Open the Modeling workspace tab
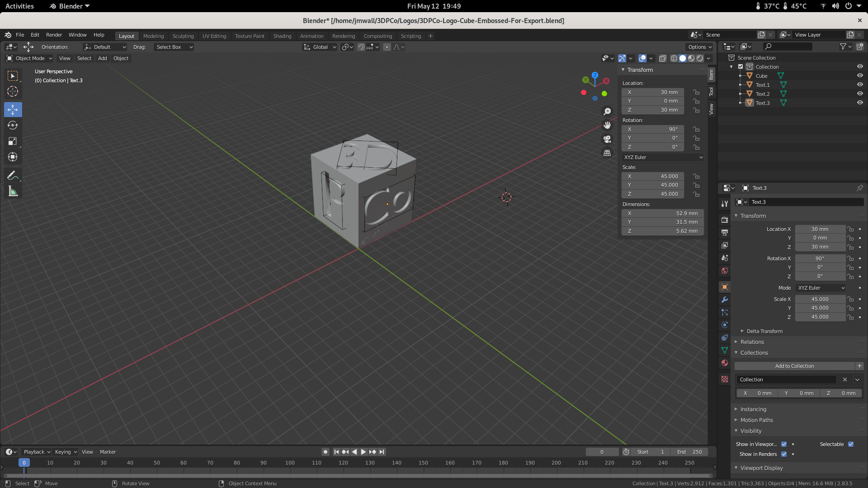 [153, 36]
